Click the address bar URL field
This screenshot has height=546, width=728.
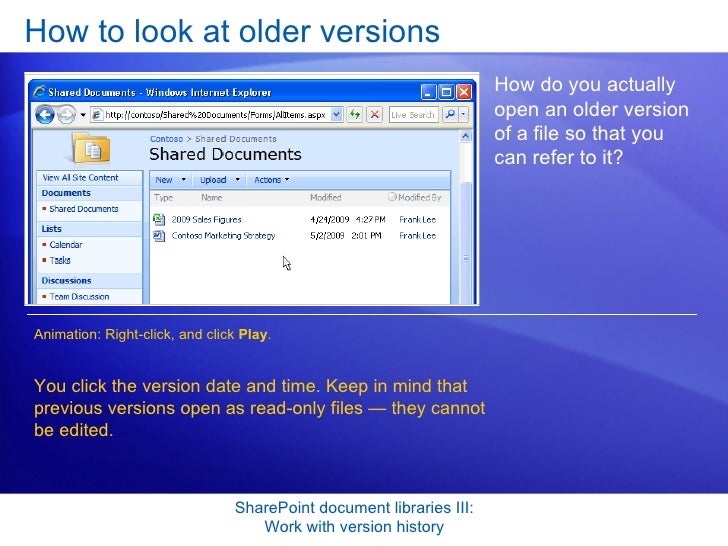(x=215, y=115)
